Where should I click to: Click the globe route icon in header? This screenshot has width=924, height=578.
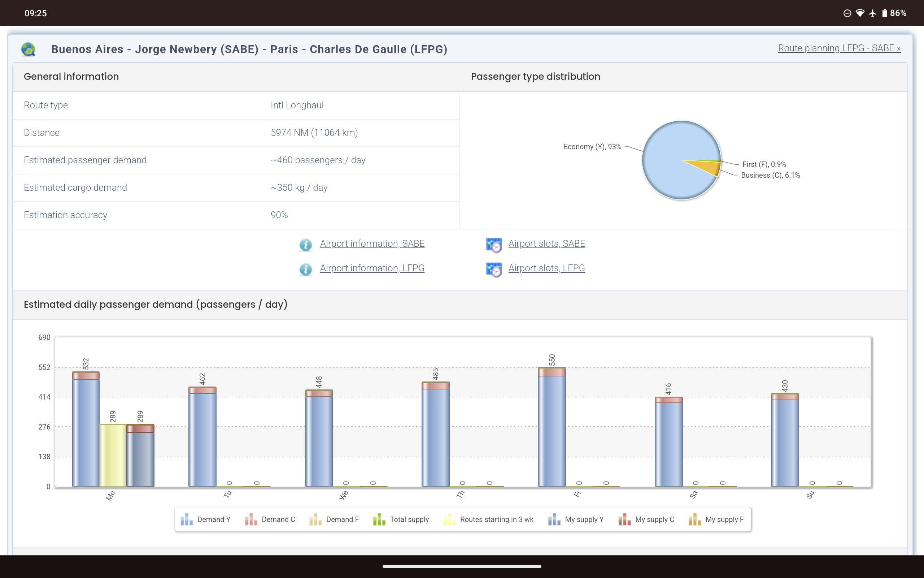pos(28,49)
